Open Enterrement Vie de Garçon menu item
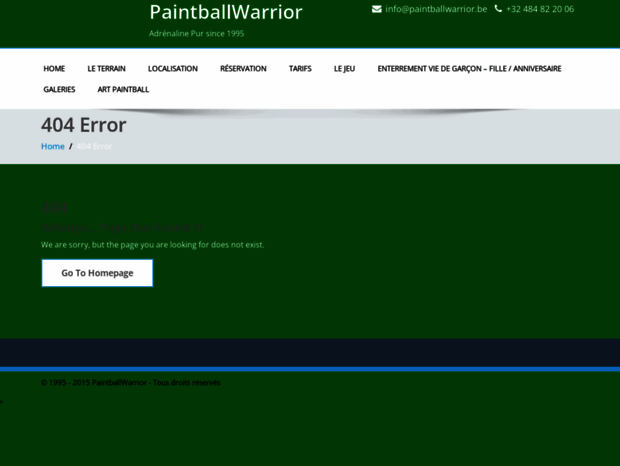620x466 pixels. (469, 69)
